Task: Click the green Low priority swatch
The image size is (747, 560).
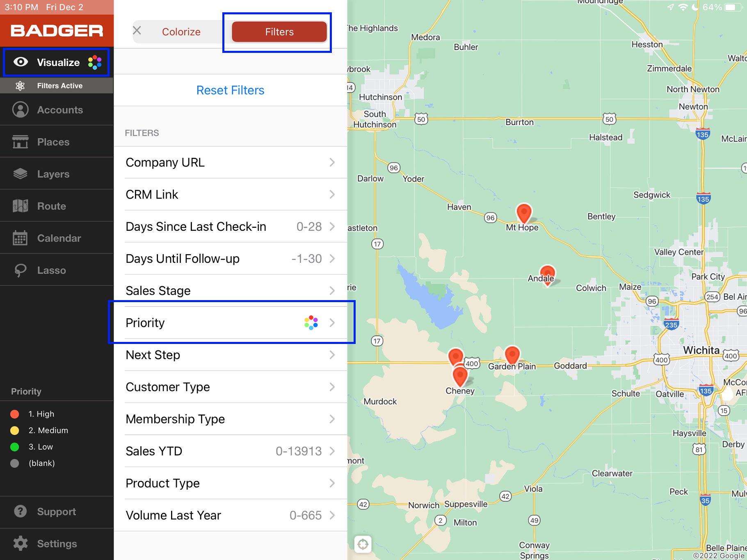Action: 15,447
